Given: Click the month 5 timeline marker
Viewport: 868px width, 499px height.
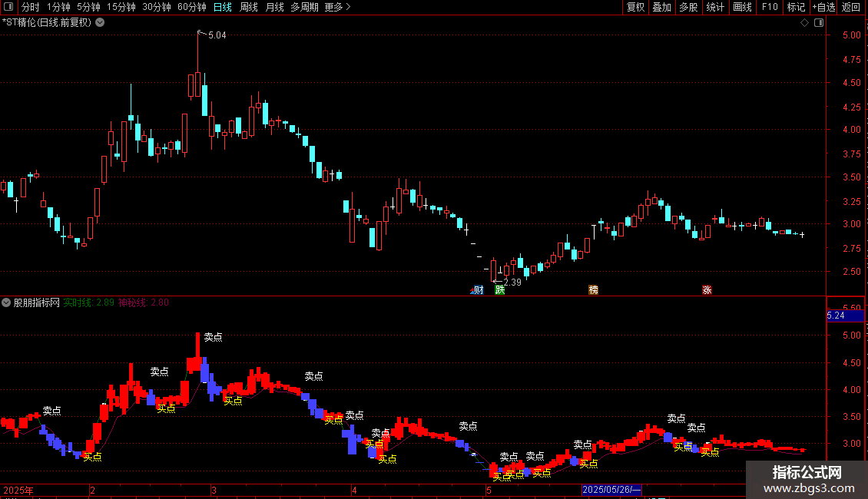Looking at the screenshot, I should [x=489, y=490].
